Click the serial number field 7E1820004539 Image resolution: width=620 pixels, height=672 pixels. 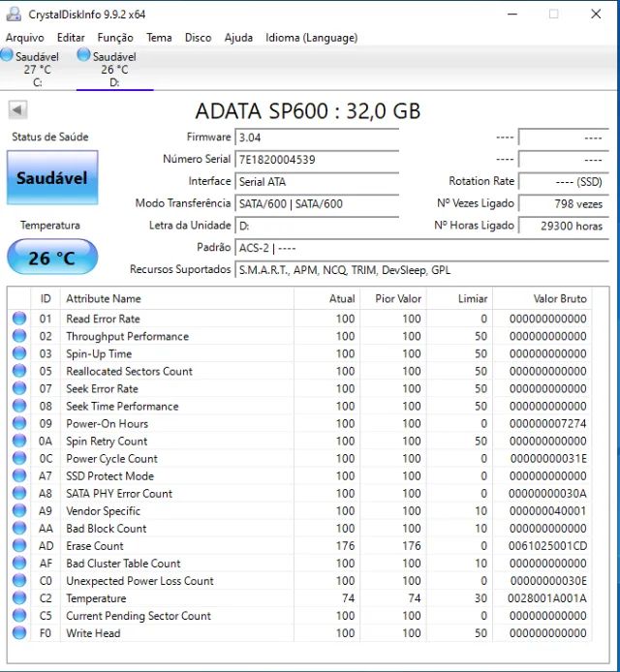317,160
